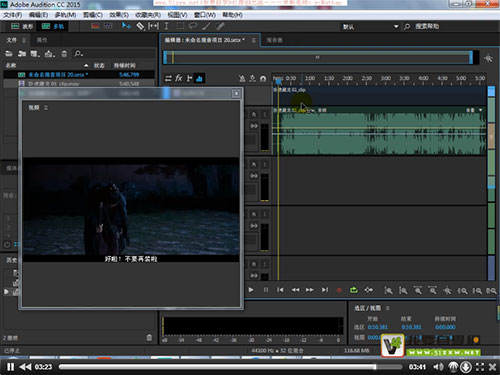Select the Paintbrush selection tool
500x375 pixels.
point(206,26)
